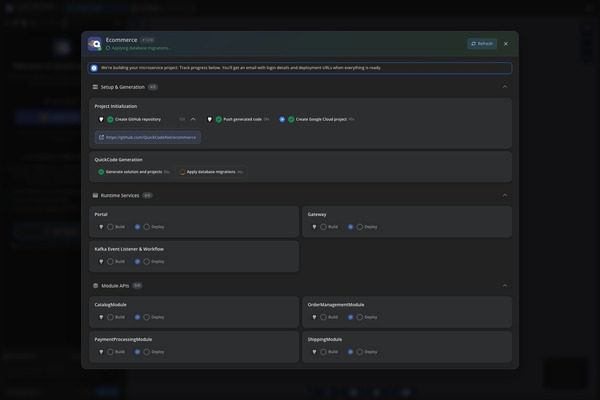
Task: Click the CatalogModule Deploy status circle
Action: coord(146,317)
